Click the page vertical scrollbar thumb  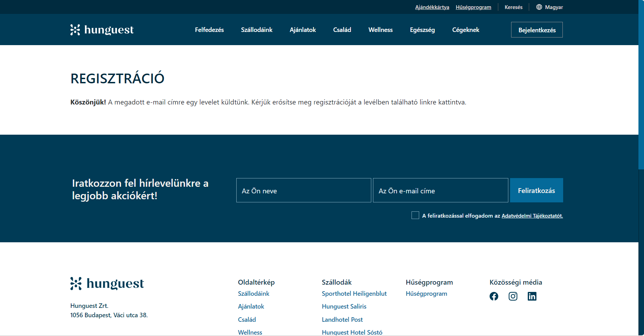pos(641,85)
